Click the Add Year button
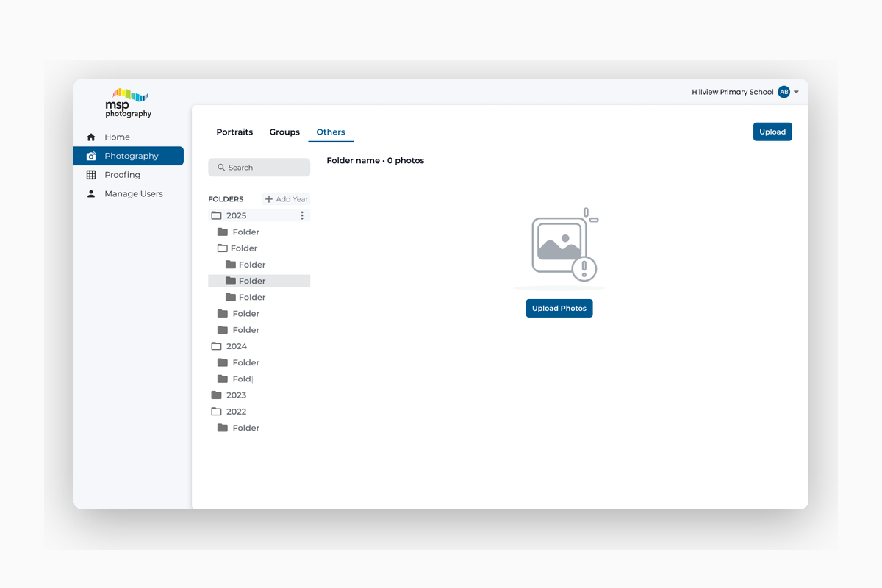This screenshot has width=882, height=588. 287,199
